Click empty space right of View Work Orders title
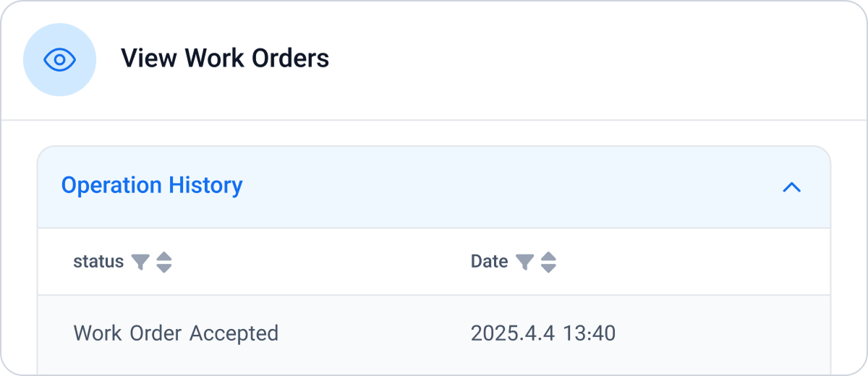Screen dimensions: 868x376 pyautogui.click(x=579, y=59)
